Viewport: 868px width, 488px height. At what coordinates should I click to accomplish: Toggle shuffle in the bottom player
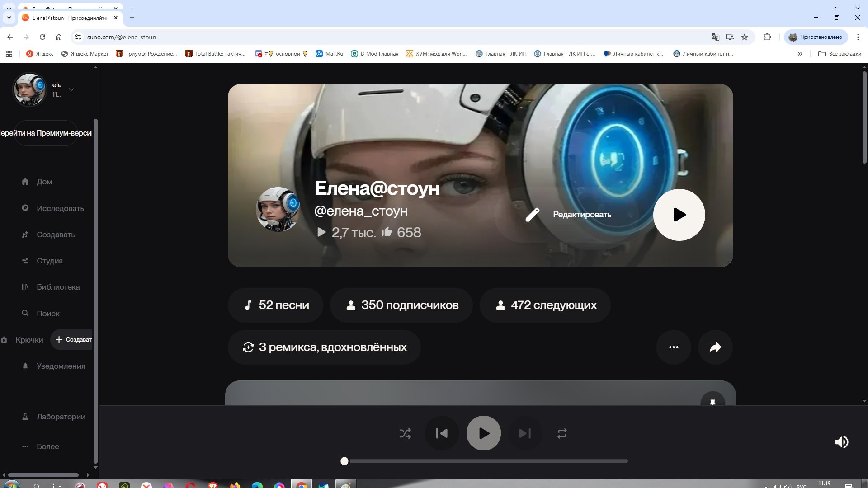[x=405, y=434]
